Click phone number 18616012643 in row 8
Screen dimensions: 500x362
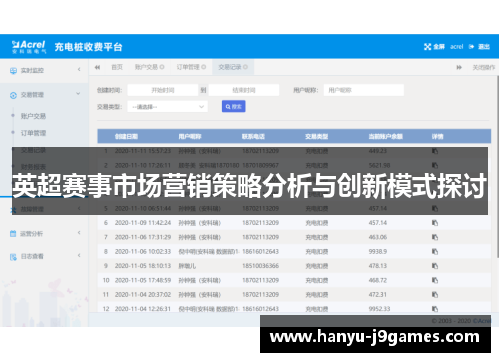point(260,251)
